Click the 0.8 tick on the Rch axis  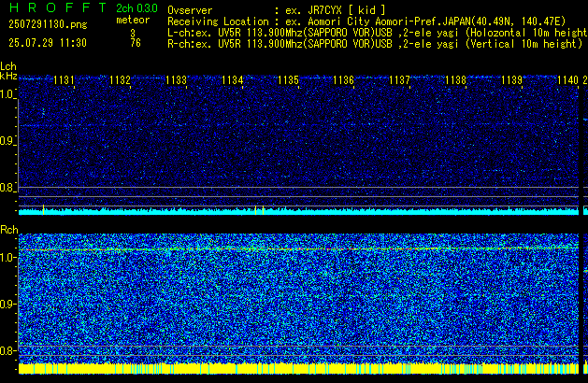coord(7,350)
